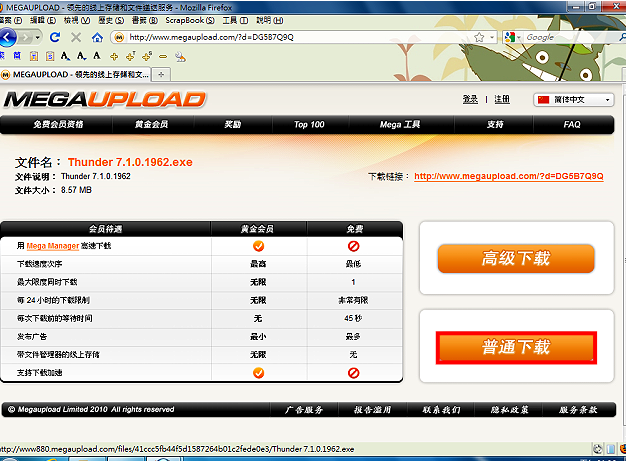Open a new tab with the plus tab button
626x466 pixels.
[x=161, y=75]
